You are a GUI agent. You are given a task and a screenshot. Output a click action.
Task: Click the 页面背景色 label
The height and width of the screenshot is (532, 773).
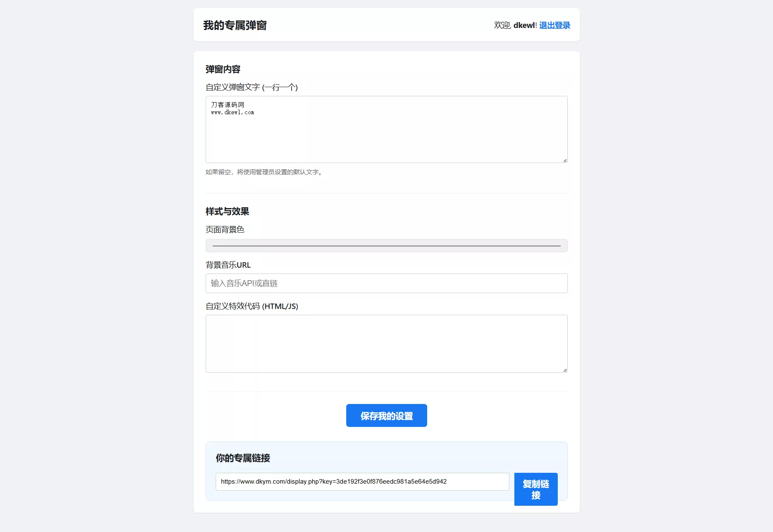pyautogui.click(x=225, y=229)
